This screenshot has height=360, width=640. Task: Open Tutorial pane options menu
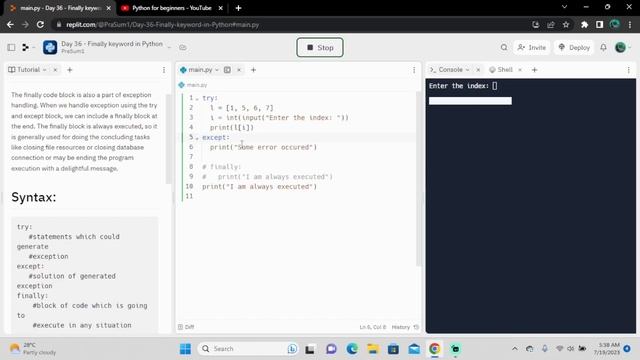coord(164,70)
